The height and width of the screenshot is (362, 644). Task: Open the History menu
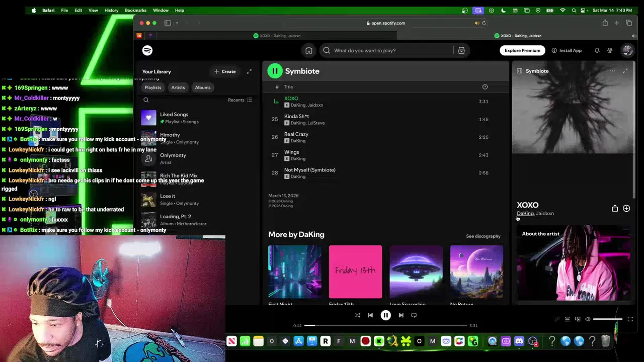tap(111, 10)
